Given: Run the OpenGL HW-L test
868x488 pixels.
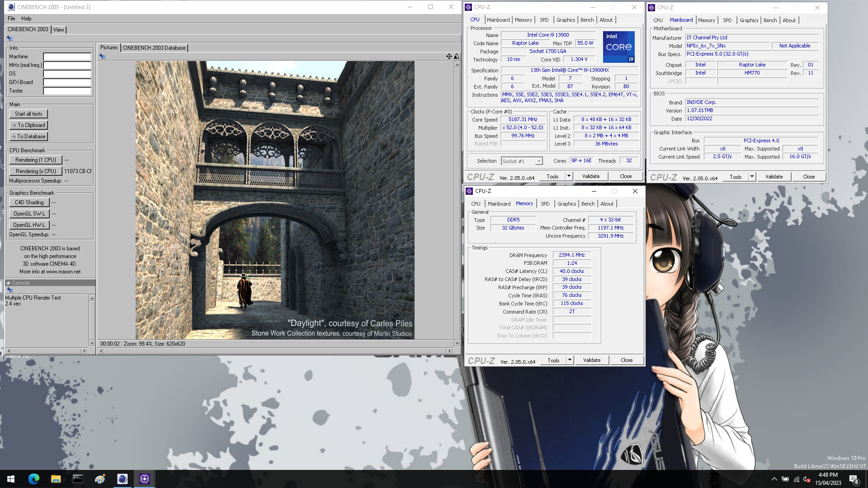Looking at the screenshot, I should point(29,225).
